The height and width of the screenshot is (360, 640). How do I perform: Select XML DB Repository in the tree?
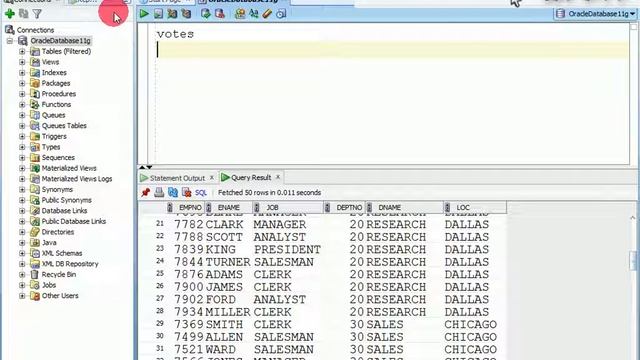point(70,264)
